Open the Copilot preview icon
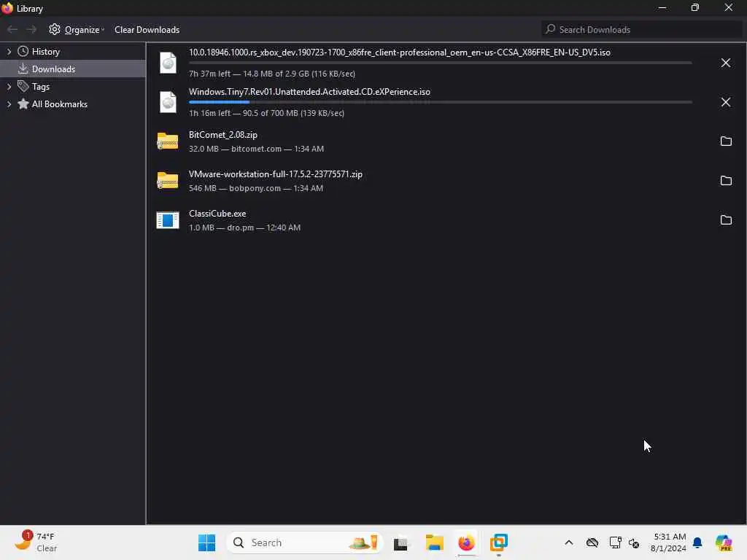Viewport: 747px width, 560px height. coord(724,542)
